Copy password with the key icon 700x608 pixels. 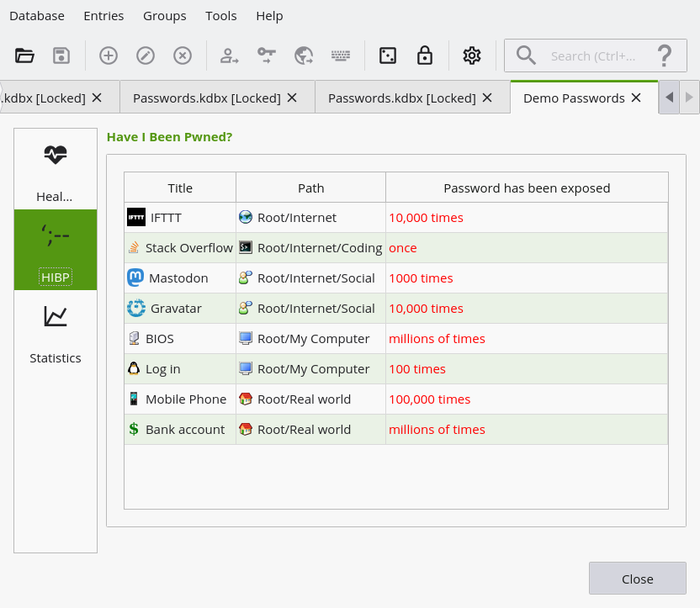[267, 56]
